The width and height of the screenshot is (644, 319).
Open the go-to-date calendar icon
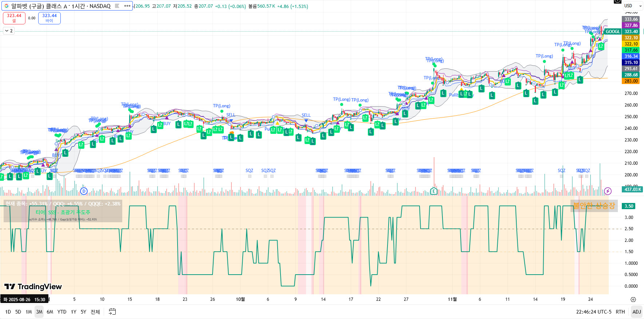tap(112, 312)
